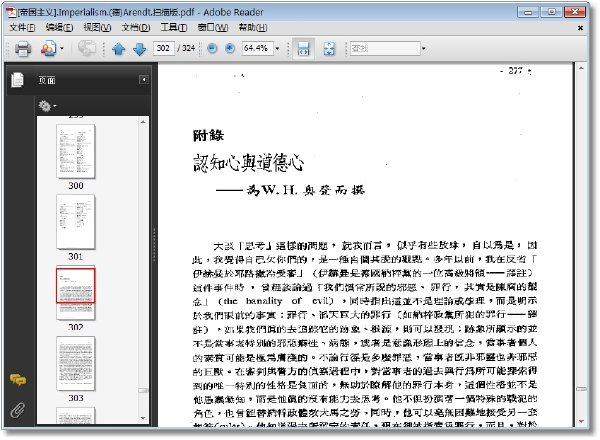The width and height of the screenshot is (600, 440).
Task: Toggle the fit width scrolling mode icon
Action: coord(303,49)
